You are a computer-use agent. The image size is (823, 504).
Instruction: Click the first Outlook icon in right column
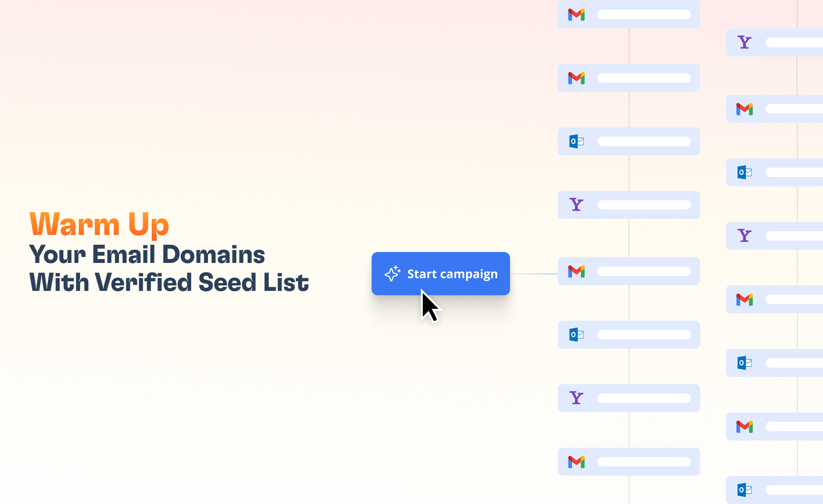(744, 172)
